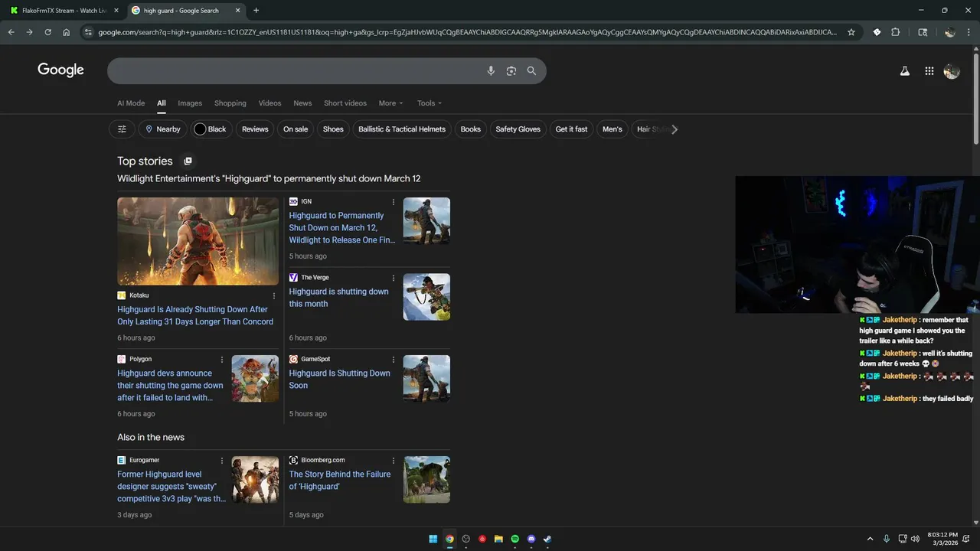The width and height of the screenshot is (980, 551).
Task: Open the Google apps grid
Action: (x=929, y=70)
